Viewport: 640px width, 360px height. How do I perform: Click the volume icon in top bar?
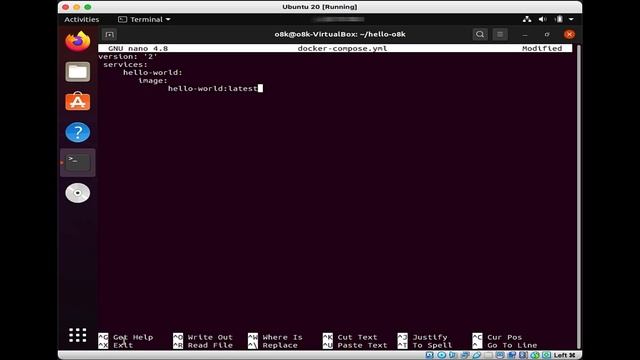[x=542, y=19]
